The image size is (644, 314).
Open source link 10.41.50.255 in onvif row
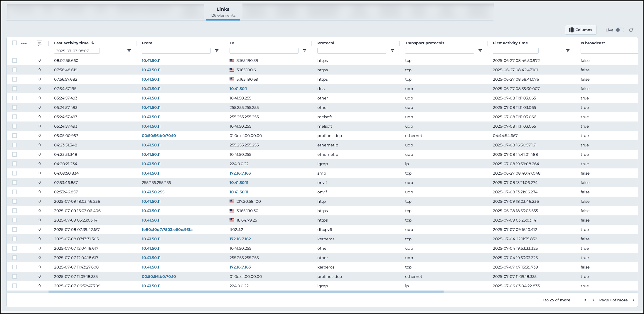coord(153,192)
